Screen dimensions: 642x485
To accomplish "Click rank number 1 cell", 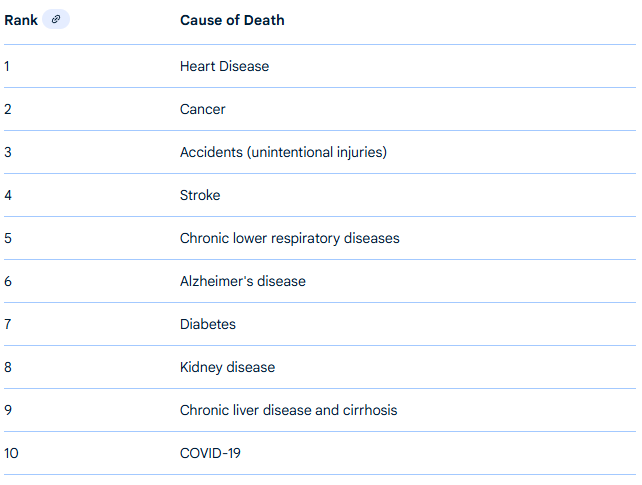I will [x=7, y=66].
